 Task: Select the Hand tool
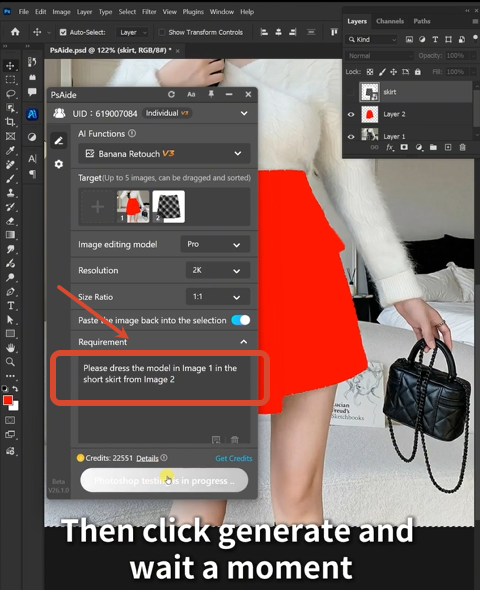click(10, 348)
